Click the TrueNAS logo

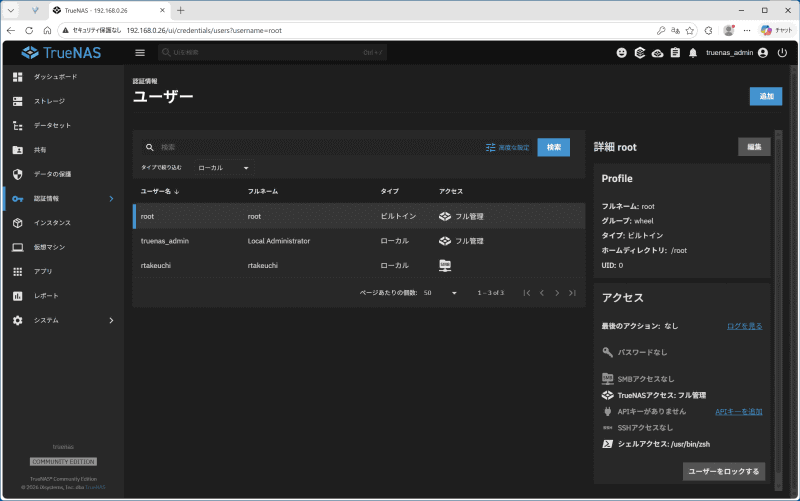61,53
